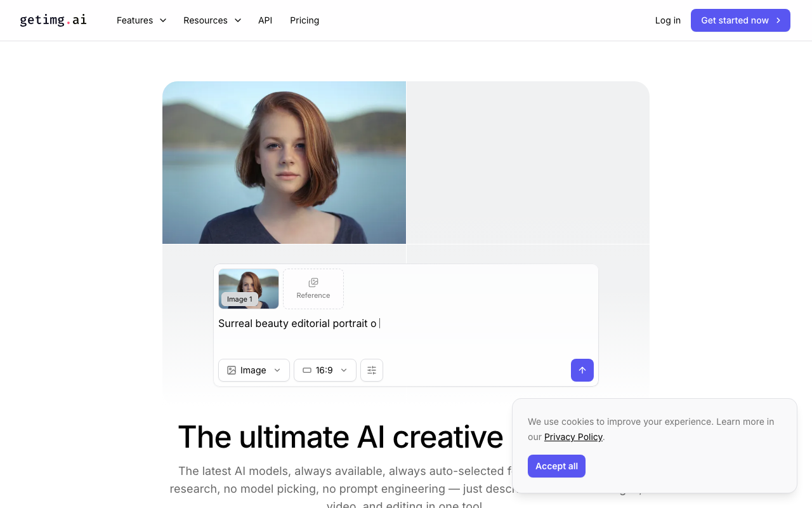This screenshot has width=812, height=508.
Task: Go to the API page
Action: click(265, 20)
